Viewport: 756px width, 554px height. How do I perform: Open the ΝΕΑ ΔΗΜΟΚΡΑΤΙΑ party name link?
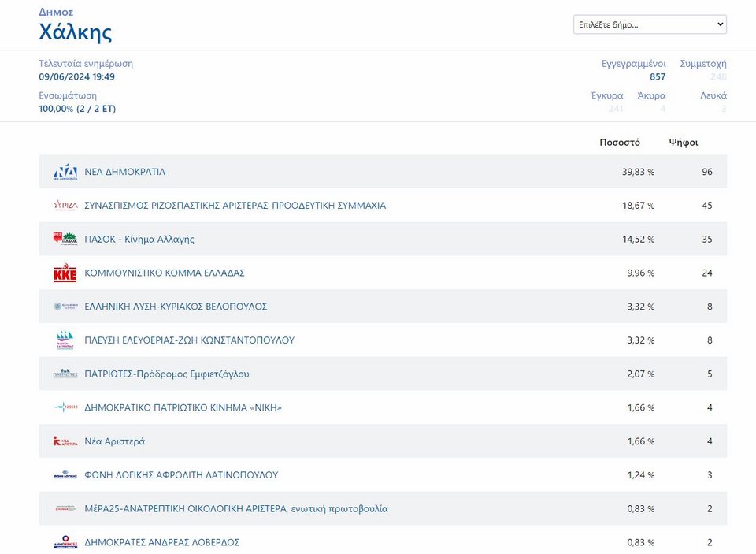tap(125, 172)
